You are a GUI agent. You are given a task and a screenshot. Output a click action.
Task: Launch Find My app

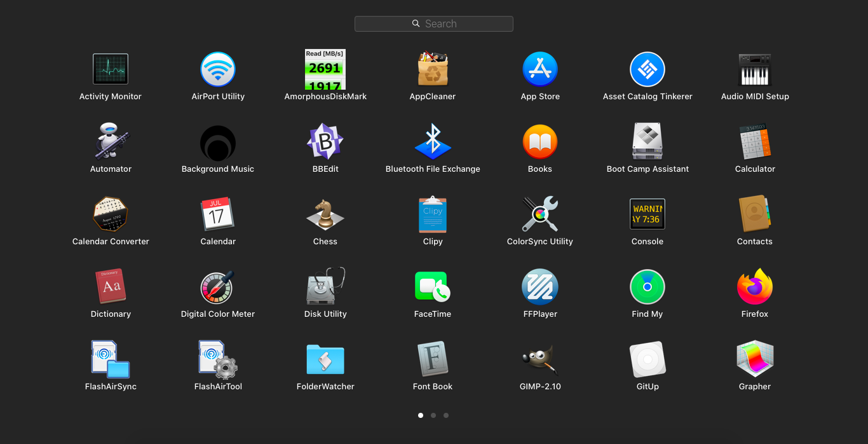click(648, 287)
